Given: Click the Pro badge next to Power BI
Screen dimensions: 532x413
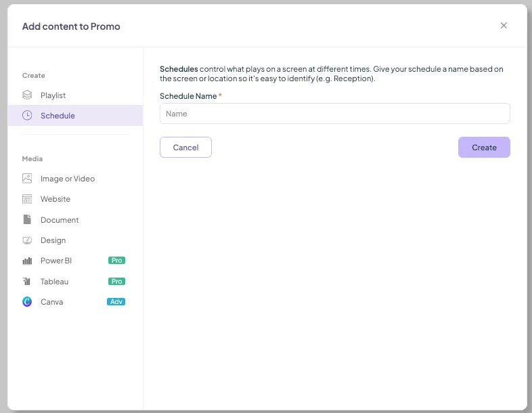Looking at the screenshot, I should click(116, 260).
